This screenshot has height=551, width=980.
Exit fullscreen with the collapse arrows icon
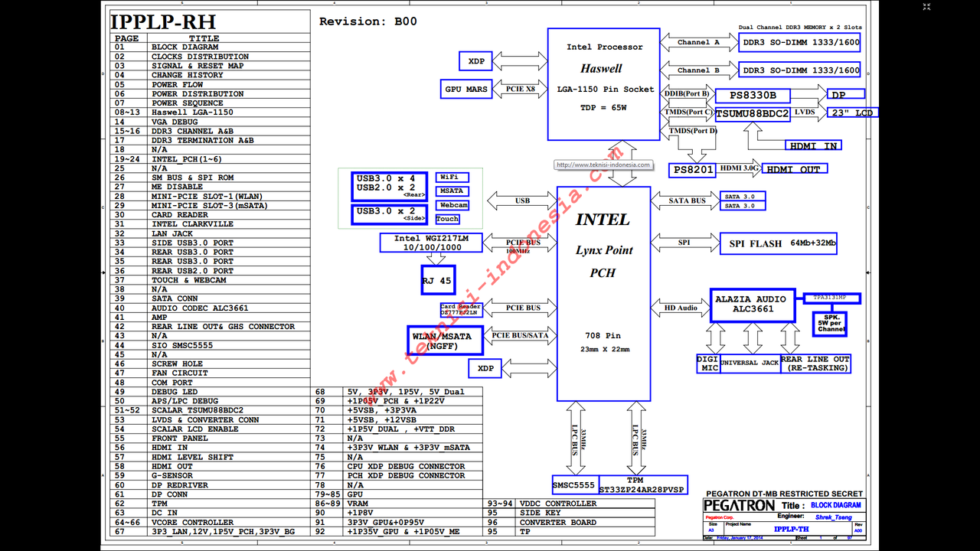[926, 7]
